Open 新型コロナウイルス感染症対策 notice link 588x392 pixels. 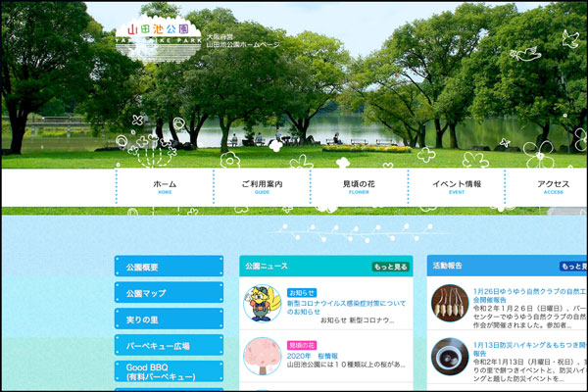[x=347, y=308]
